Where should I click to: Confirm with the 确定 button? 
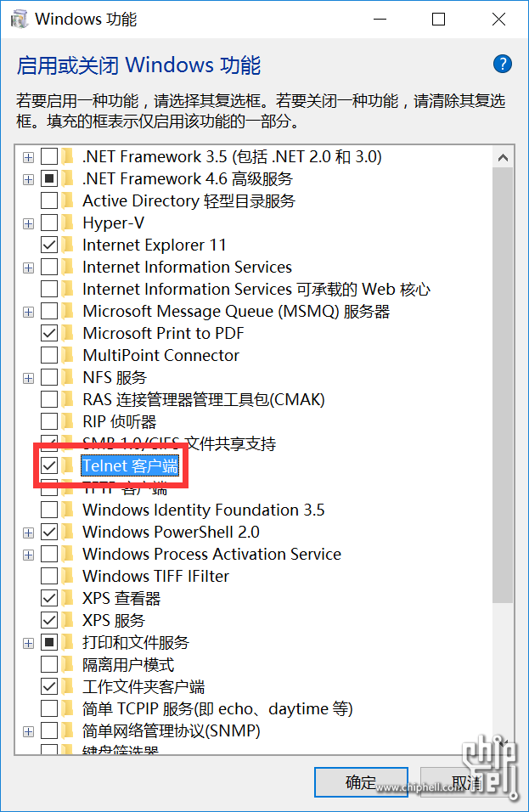click(361, 782)
